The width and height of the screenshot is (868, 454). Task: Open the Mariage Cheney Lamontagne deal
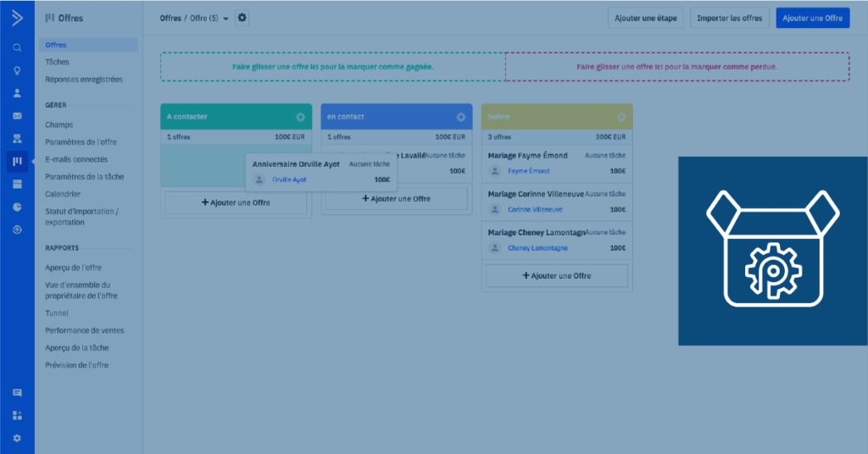click(537, 233)
